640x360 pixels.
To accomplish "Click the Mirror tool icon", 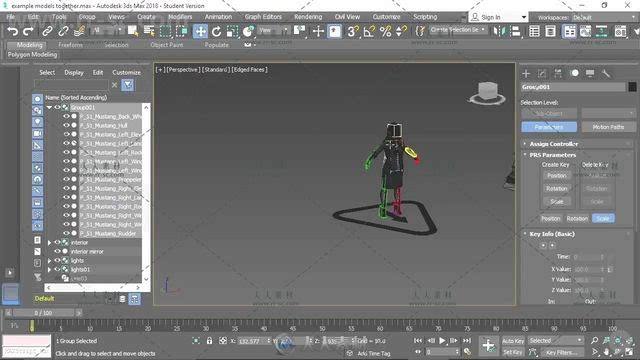I will pyautogui.click(x=499, y=31).
